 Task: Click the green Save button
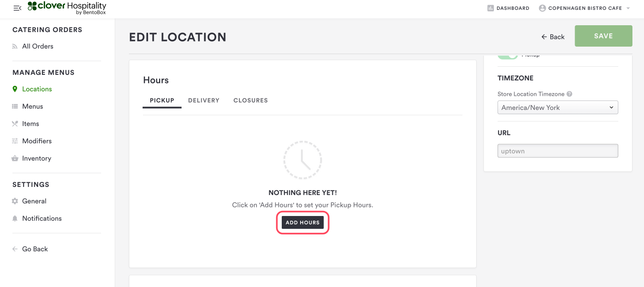[x=603, y=36]
